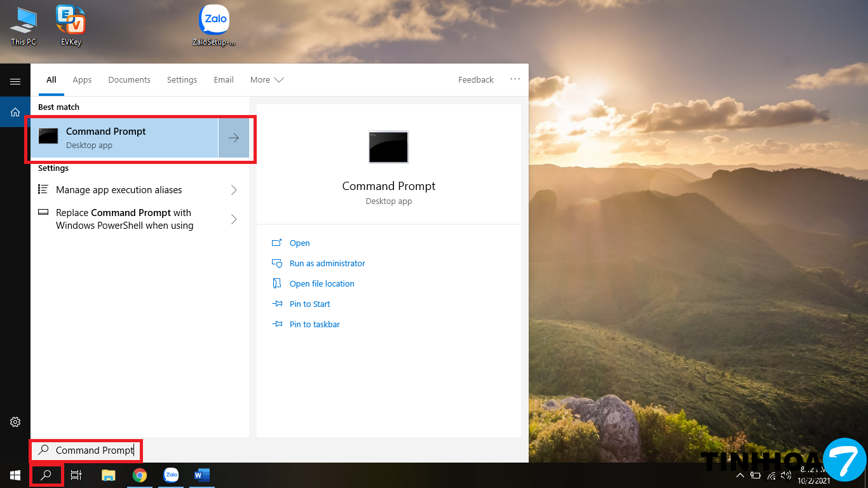The image size is (868, 488).
Task: Open Task View from the taskbar
Action: pos(76,475)
